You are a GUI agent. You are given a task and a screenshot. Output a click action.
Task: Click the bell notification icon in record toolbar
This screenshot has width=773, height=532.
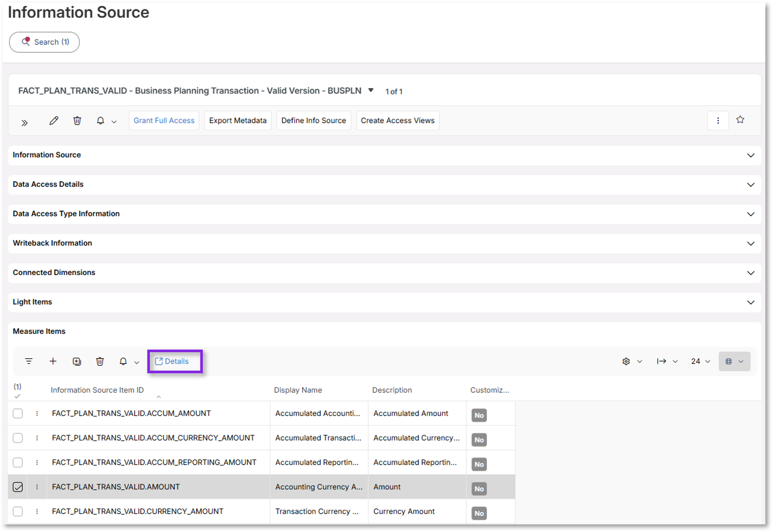click(100, 120)
